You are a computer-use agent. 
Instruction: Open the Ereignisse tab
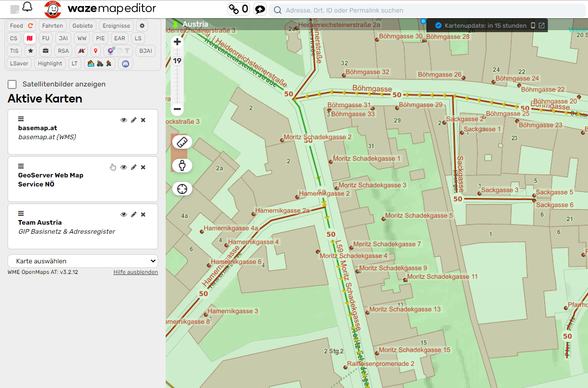[116, 26]
